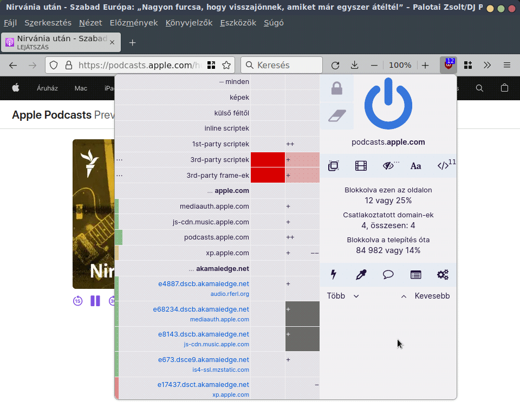
Task: Click the site security padlock icon
Action: pyautogui.click(x=69, y=65)
